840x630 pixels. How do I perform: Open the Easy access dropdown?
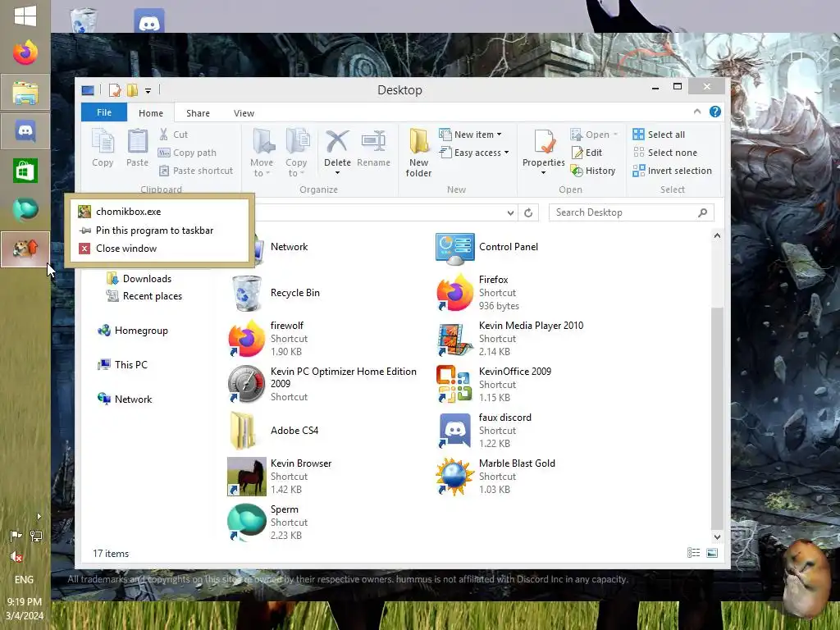tap(473, 153)
